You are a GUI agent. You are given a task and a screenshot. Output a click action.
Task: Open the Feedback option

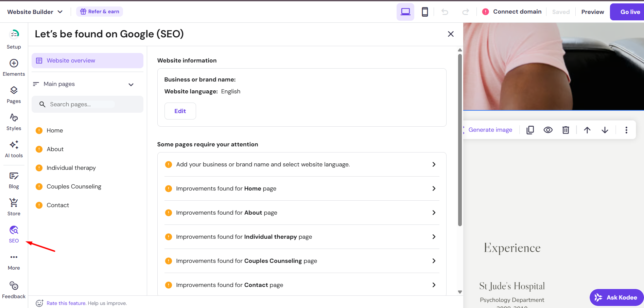pyautogui.click(x=14, y=290)
